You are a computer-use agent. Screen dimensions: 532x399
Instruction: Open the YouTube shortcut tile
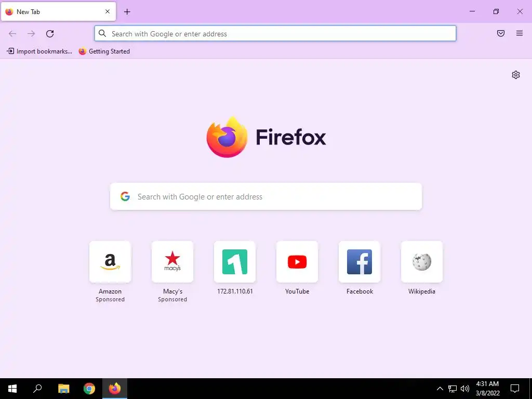tap(297, 262)
